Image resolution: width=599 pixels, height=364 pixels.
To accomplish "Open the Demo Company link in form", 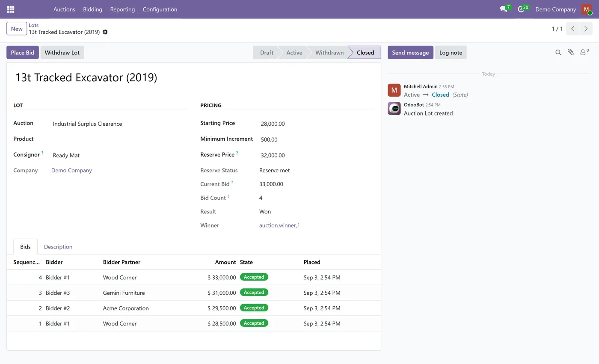I will pyautogui.click(x=71, y=170).
